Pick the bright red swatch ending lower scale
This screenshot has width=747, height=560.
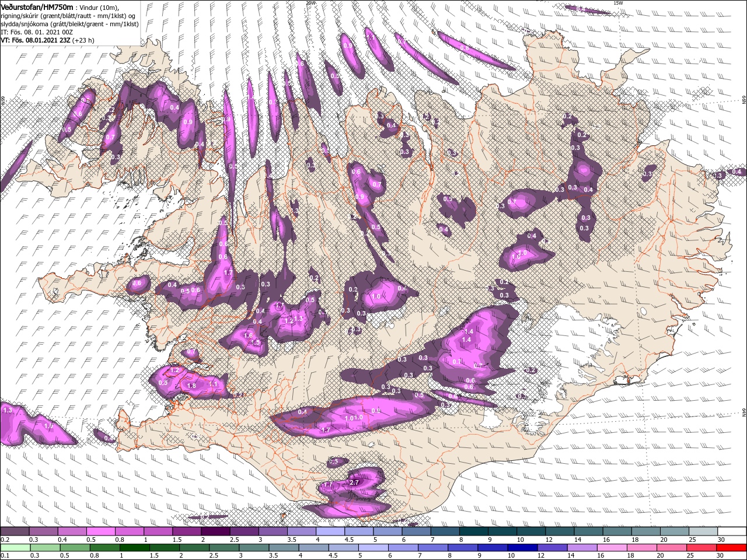pos(732,547)
